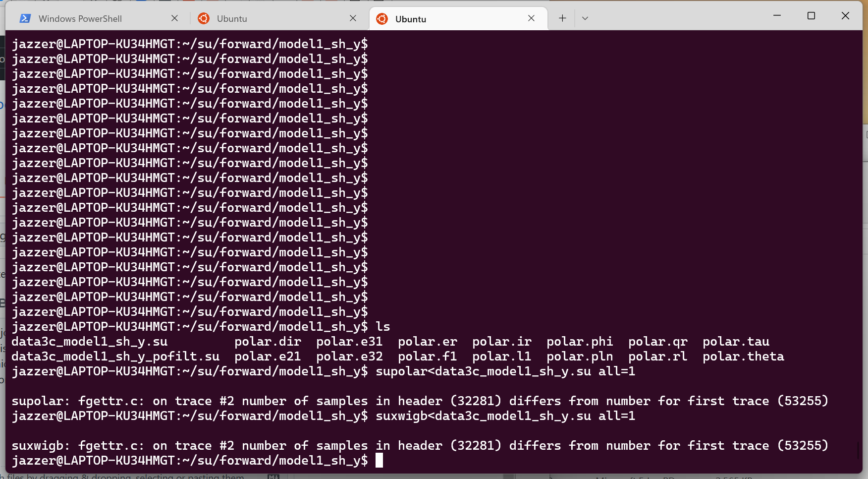Screen dimensions: 868x479
Task: Click the file name data3c_model1_sh_y_pofilt.su
Action: 115,357
